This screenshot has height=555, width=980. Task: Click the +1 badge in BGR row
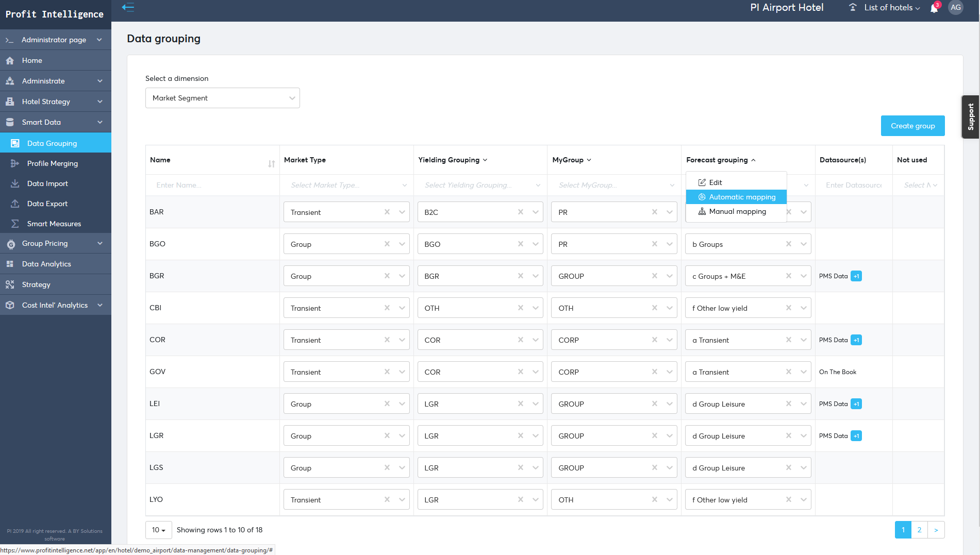[856, 276]
